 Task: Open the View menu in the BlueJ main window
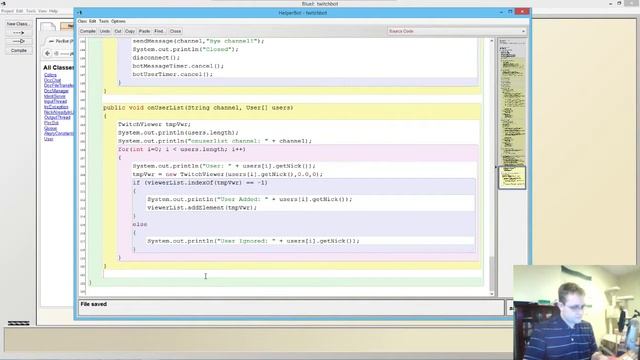click(42, 11)
